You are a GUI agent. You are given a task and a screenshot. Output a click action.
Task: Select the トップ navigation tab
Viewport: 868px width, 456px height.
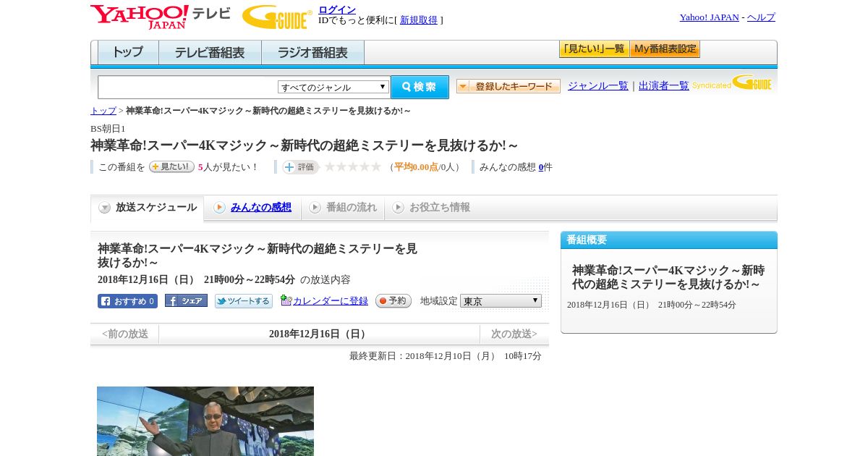[128, 53]
